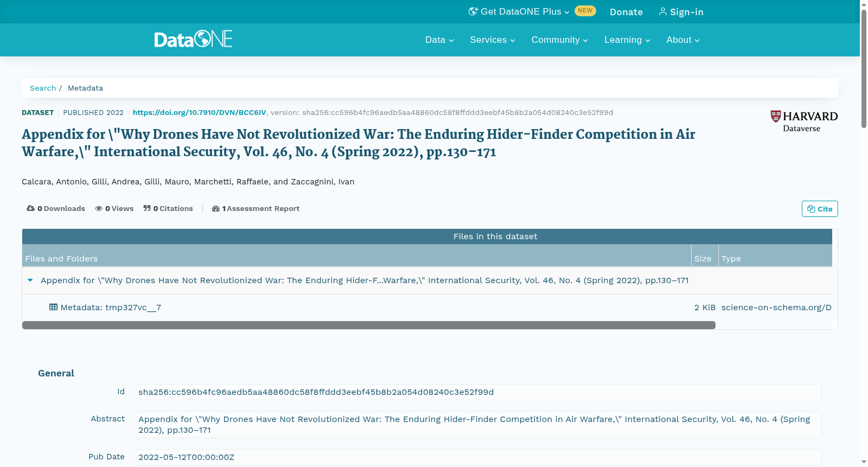Open the Get DataONE Plus dropdown
The image size is (868, 467).
click(x=519, y=11)
